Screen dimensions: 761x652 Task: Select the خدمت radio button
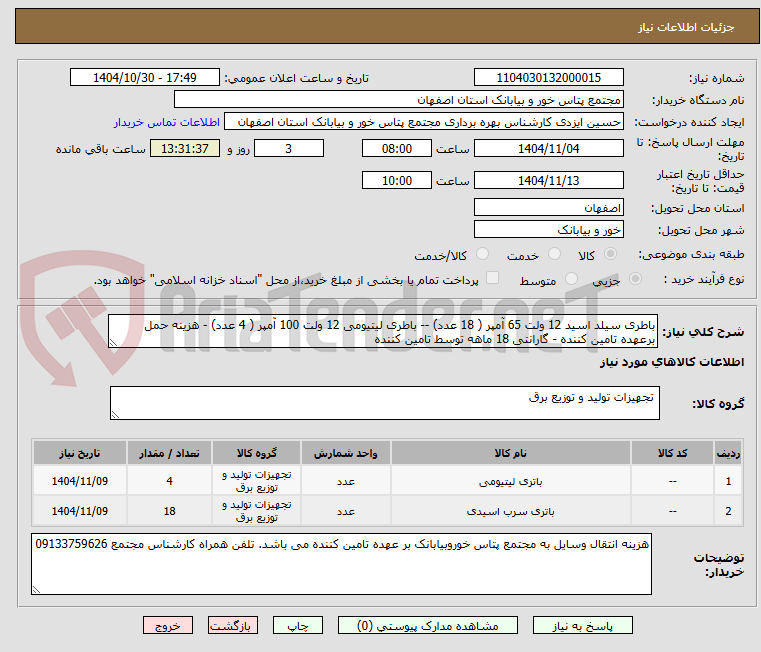tap(554, 254)
